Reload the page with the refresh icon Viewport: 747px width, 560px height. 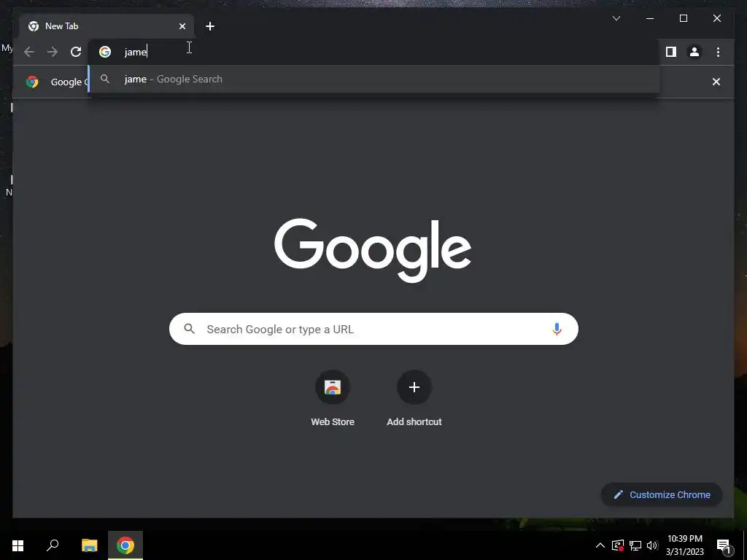pyautogui.click(x=76, y=52)
